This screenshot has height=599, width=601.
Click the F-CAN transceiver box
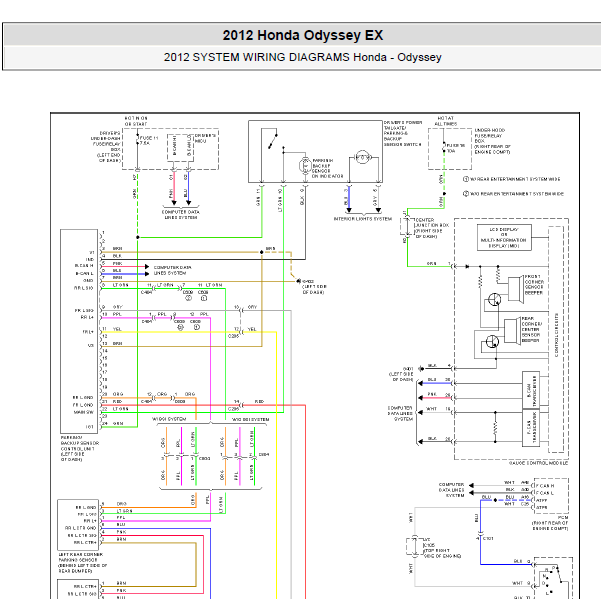(x=531, y=428)
